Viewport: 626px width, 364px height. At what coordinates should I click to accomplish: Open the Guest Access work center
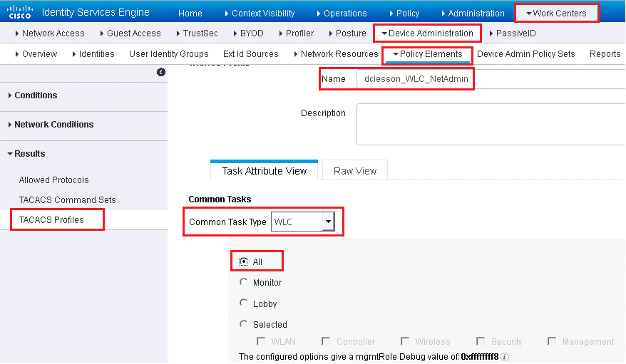[x=130, y=33]
